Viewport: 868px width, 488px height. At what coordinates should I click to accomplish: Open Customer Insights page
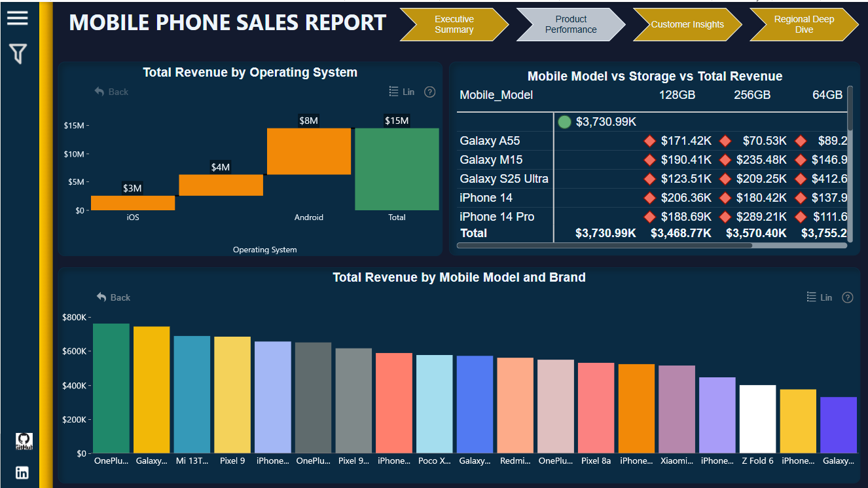click(687, 25)
